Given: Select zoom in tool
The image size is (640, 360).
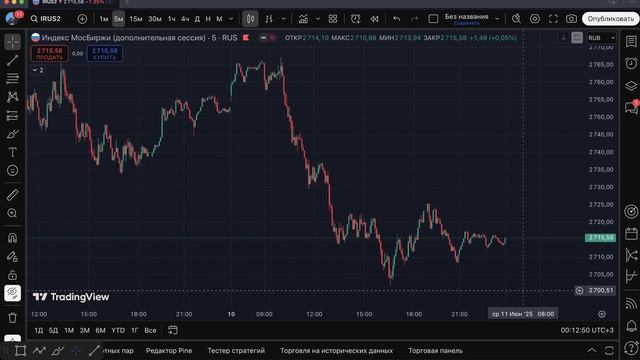Looking at the screenshot, I should pos(13,213).
